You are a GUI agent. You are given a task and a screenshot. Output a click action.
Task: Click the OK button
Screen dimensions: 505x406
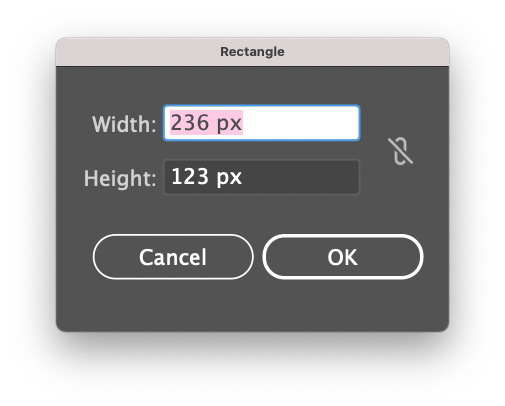[343, 257]
